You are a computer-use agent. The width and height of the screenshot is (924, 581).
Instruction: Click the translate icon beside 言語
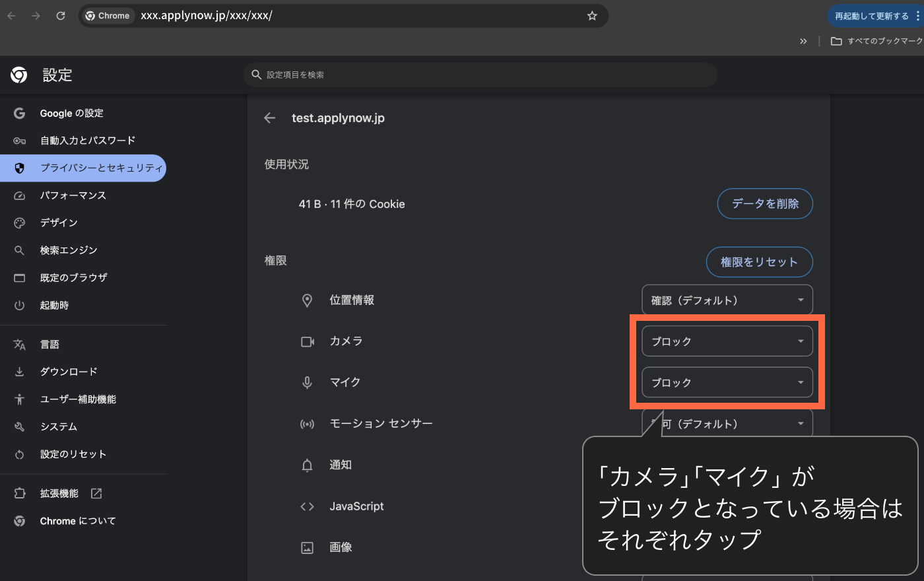coord(19,345)
